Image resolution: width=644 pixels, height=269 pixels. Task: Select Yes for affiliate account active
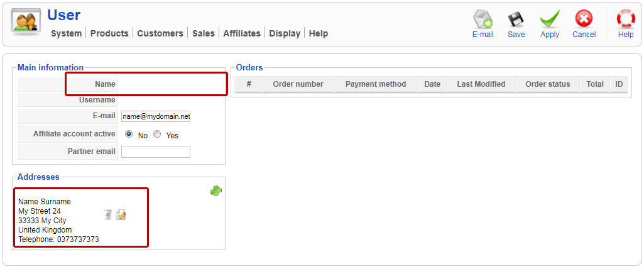click(157, 134)
